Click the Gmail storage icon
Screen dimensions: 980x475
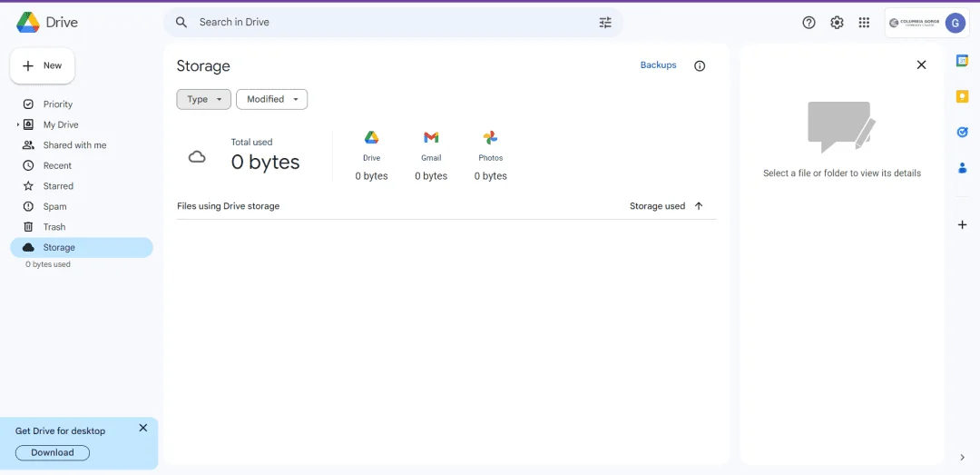click(431, 138)
